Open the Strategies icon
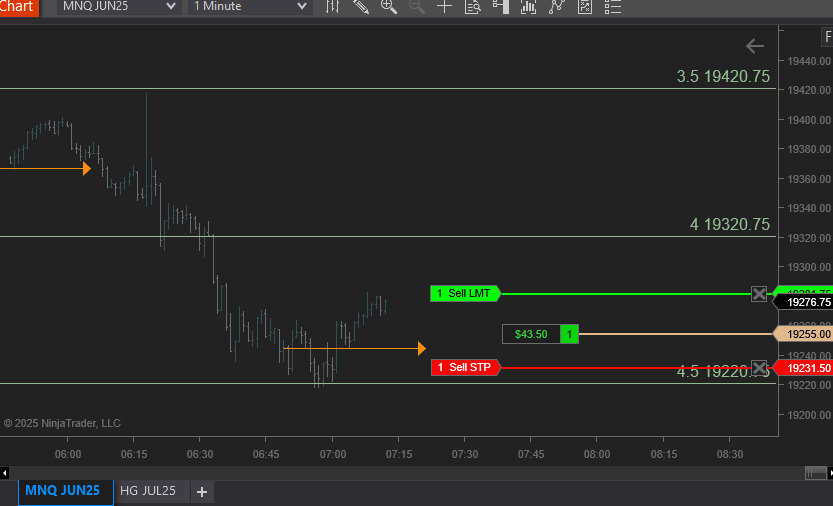 coord(557,7)
